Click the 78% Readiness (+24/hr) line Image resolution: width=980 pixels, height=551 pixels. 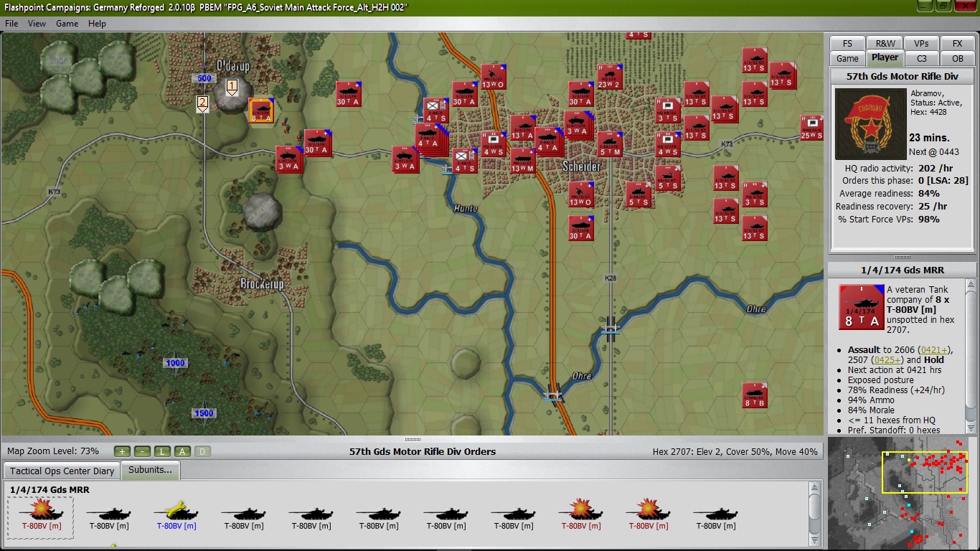pyautogui.click(x=896, y=390)
